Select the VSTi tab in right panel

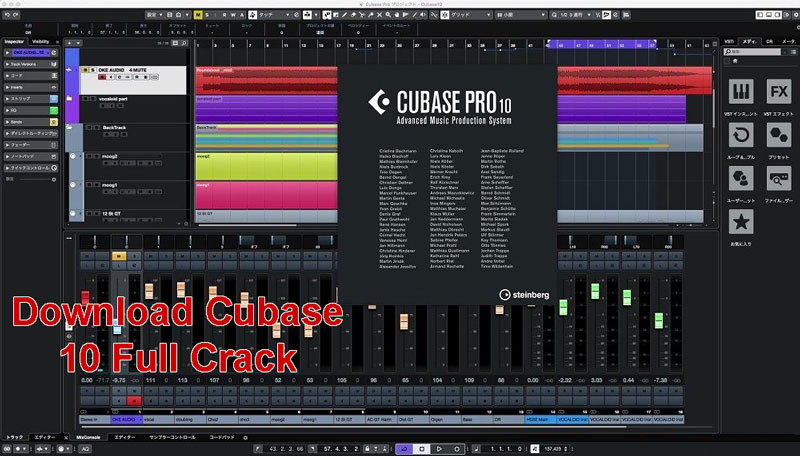point(729,40)
